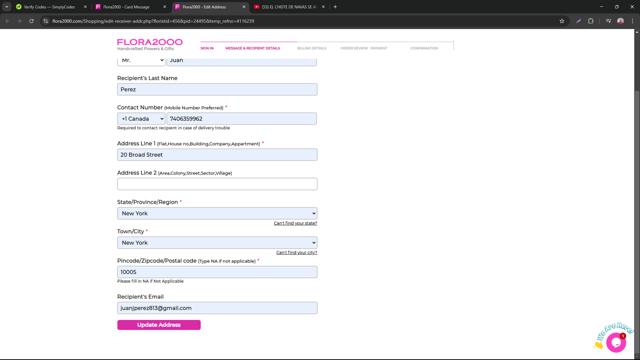Image resolution: width=640 pixels, height=360 pixels.
Task: Open the browser profile avatar
Action: [620, 21]
